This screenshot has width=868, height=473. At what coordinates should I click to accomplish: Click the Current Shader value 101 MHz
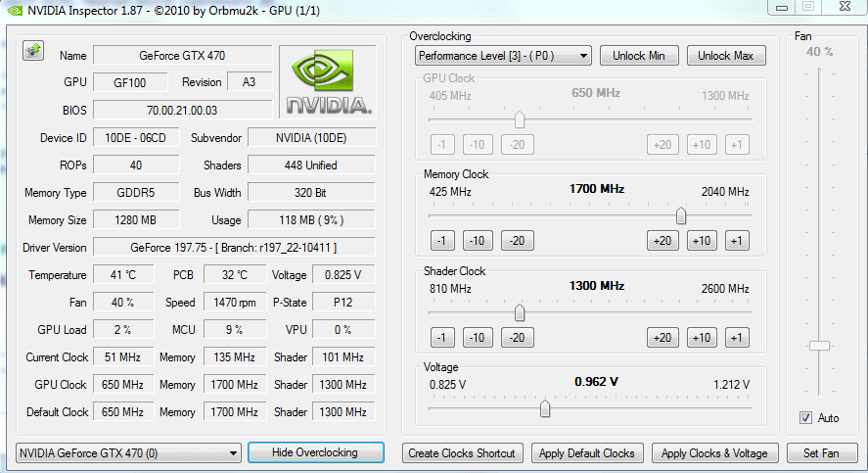click(x=343, y=357)
